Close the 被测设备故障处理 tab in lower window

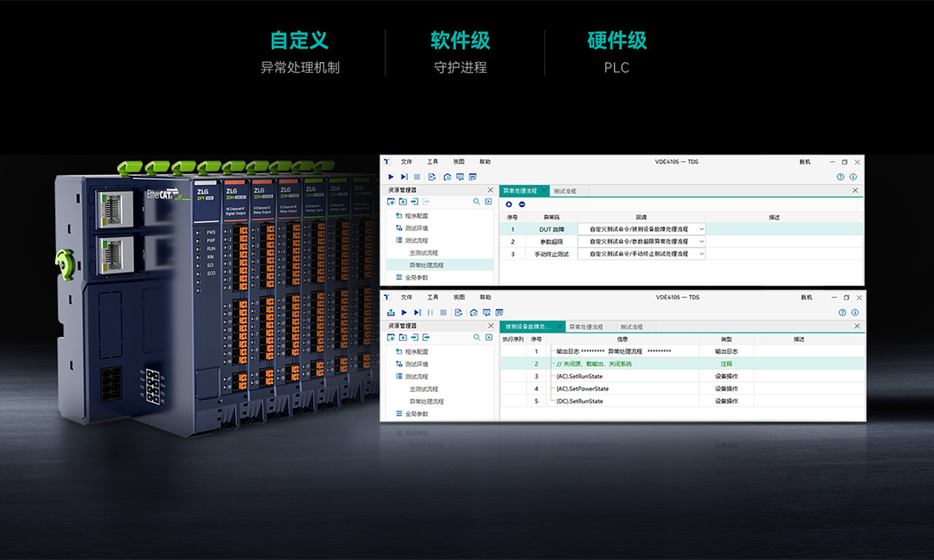pyautogui.click(x=560, y=327)
